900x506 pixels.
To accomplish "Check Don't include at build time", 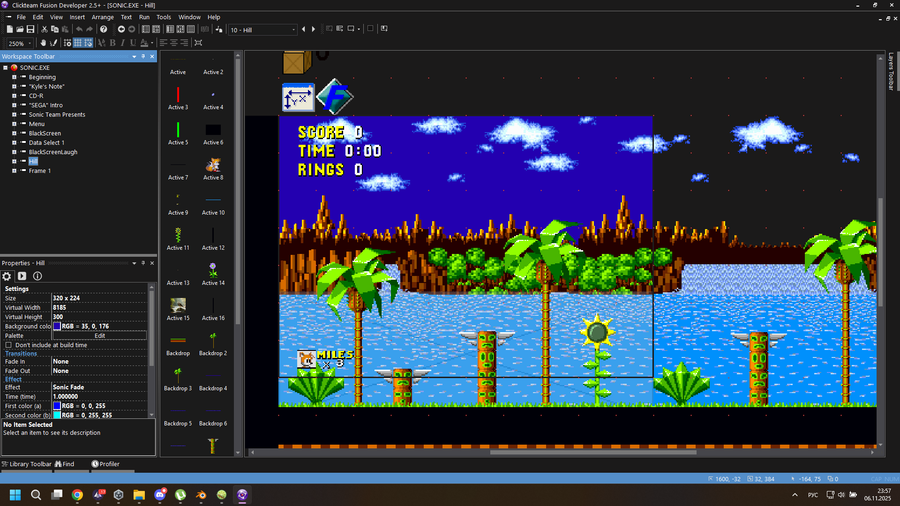I will coord(8,345).
